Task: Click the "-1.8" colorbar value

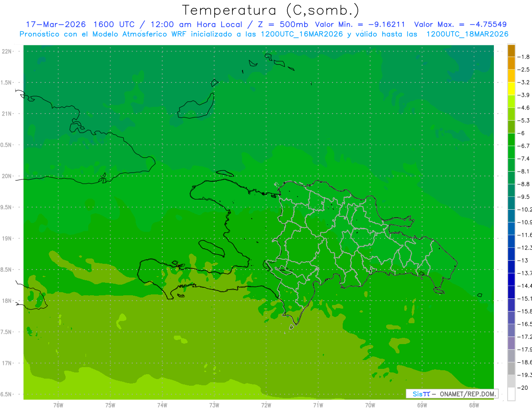Action: (524, 57)
